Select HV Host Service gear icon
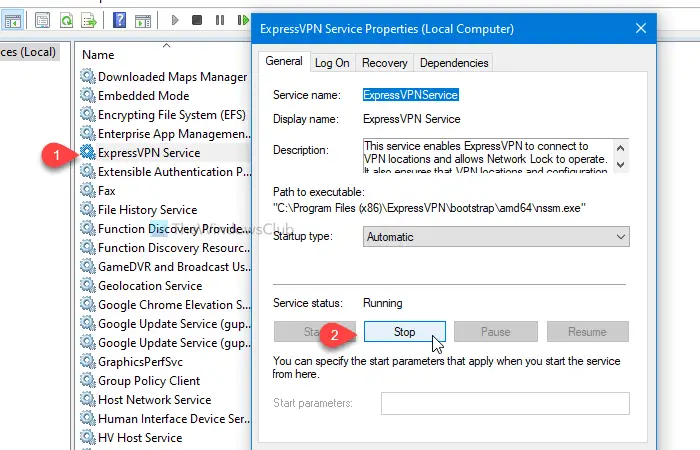Screen dimensions: 700x450 tap(88, 437)
